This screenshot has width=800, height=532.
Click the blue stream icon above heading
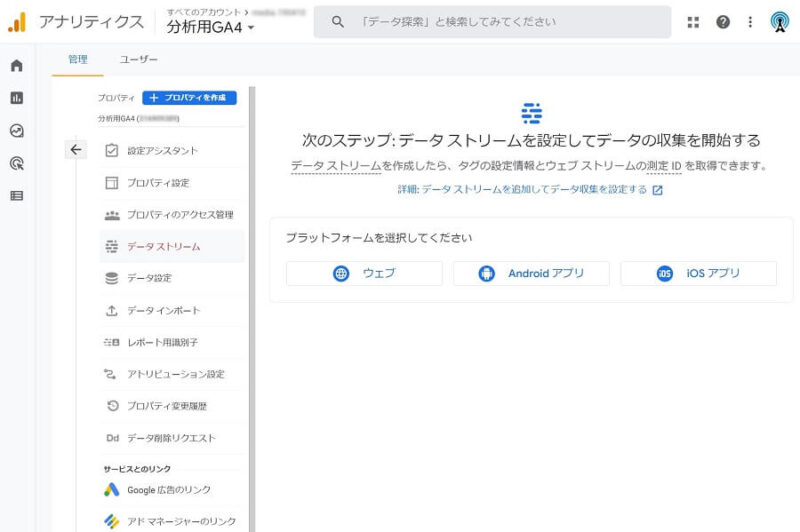(531, 113)
